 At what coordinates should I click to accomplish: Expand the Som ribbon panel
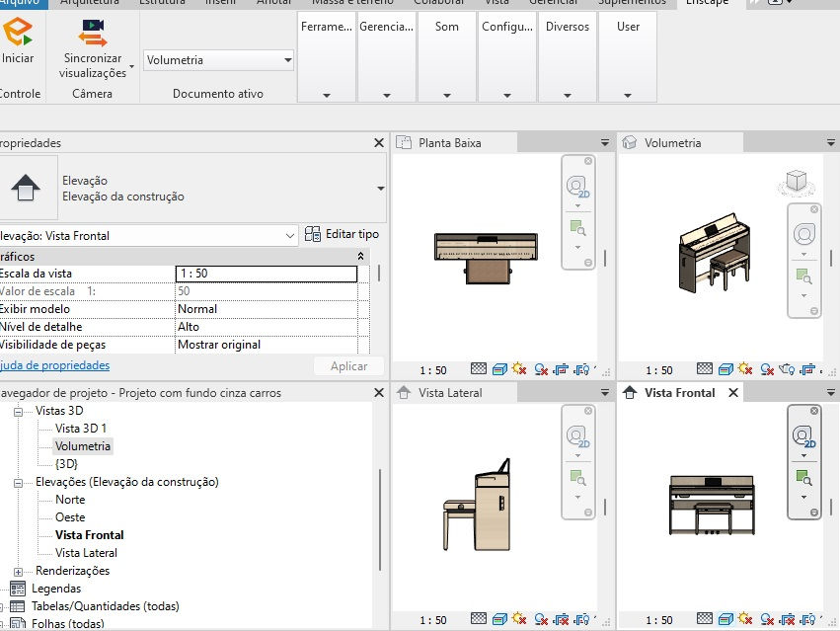tap(446, 96)
